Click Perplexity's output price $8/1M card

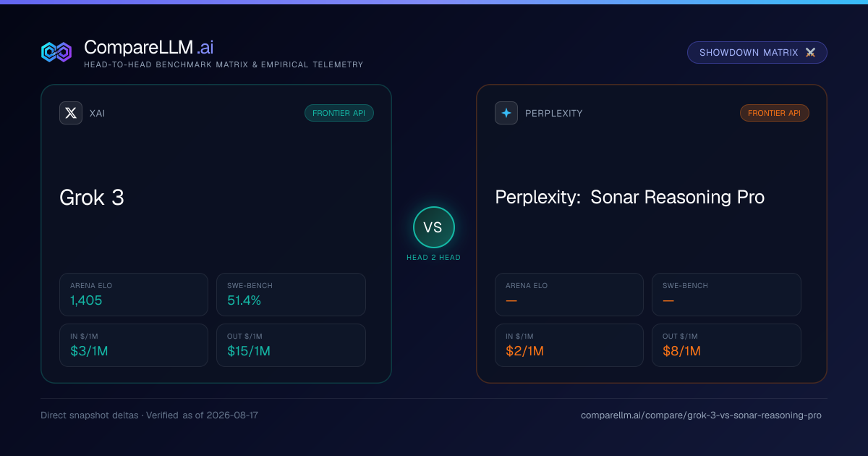coord(726,345)
